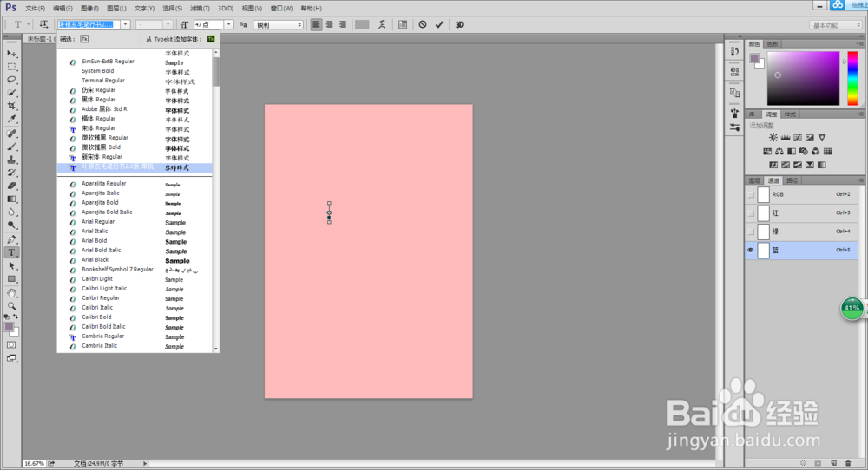Select the Hand tool
The image size is (868, 470).
pos(11,293)
